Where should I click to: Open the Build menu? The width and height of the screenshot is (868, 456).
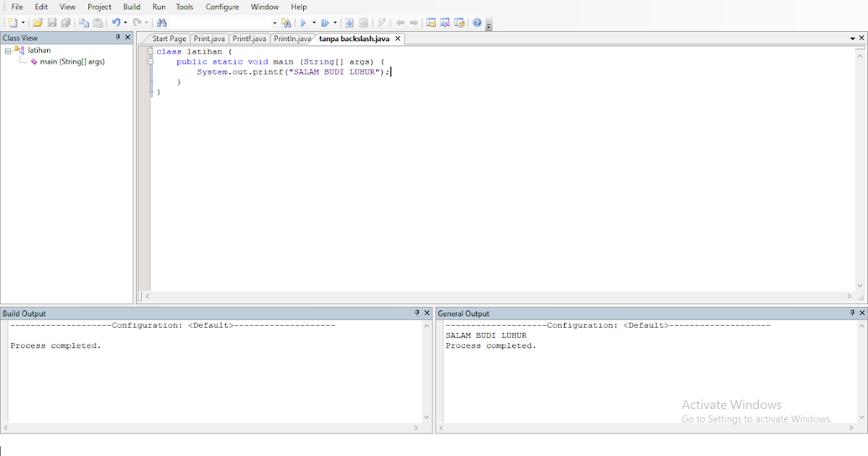coord(131,7)
